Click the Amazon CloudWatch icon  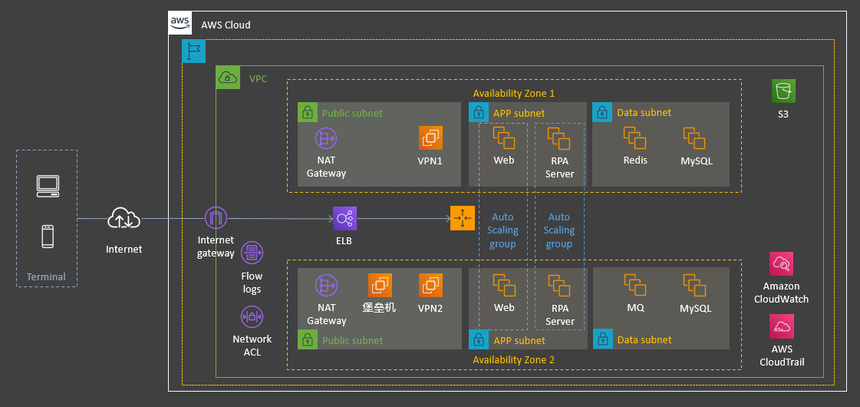(x=781, y=264)
